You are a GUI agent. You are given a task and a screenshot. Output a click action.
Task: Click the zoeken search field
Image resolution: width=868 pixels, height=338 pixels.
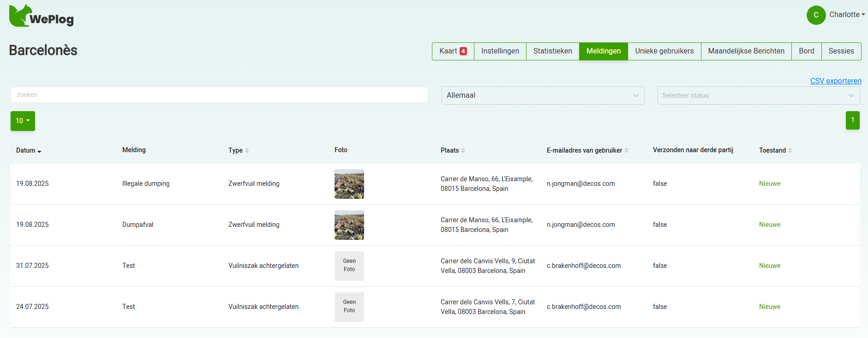[219, 95]
